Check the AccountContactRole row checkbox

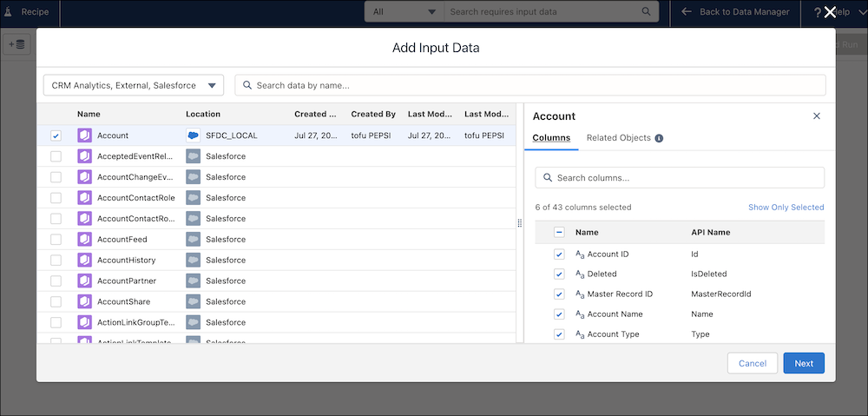pyautogui.click(x=56, y=198)
